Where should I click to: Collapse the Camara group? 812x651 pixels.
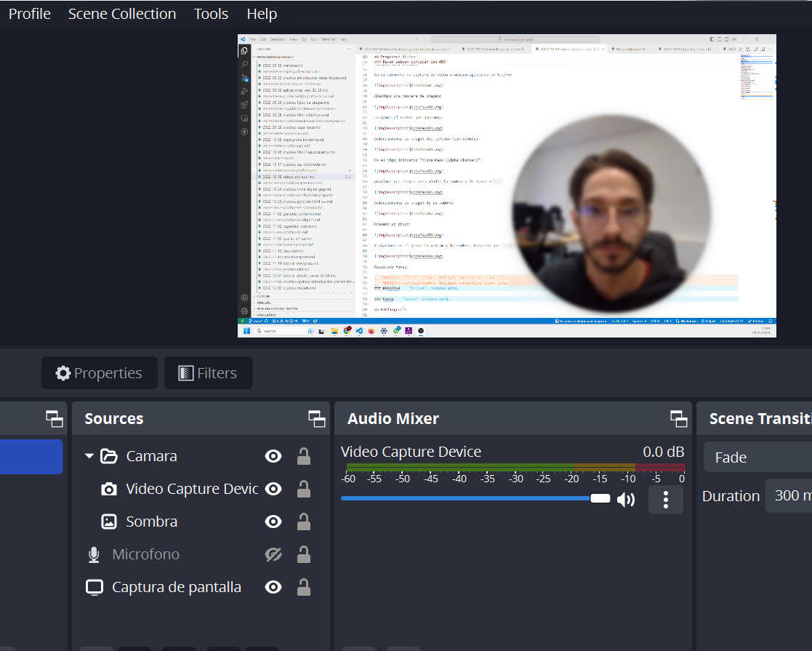pos(89,456)
